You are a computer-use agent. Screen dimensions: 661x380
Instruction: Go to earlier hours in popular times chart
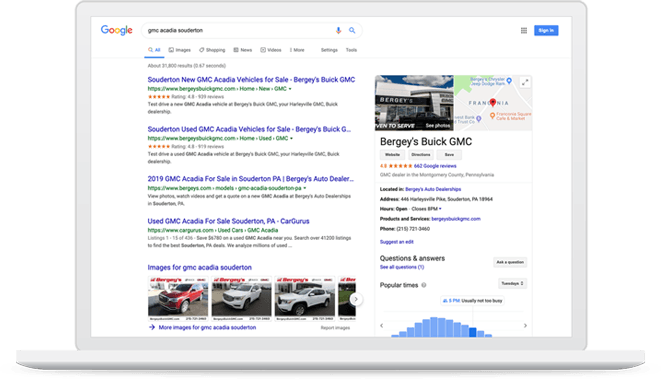pos(382,326)
